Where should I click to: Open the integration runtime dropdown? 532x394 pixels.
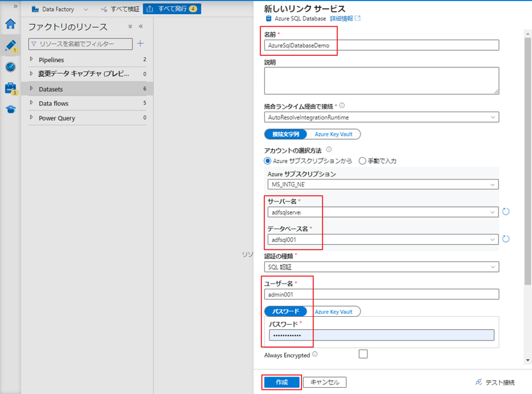(381, 117)
